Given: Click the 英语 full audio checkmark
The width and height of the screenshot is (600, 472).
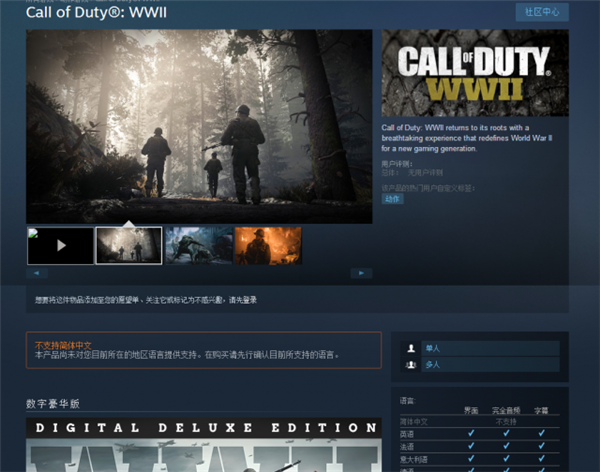Looking at the screenshot, I should 506,433.
